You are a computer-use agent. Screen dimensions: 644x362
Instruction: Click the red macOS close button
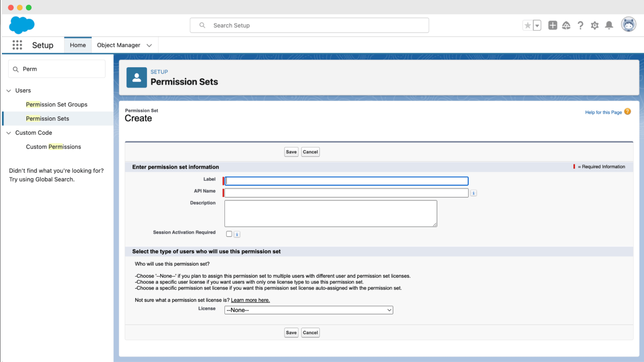pos(11,8)
